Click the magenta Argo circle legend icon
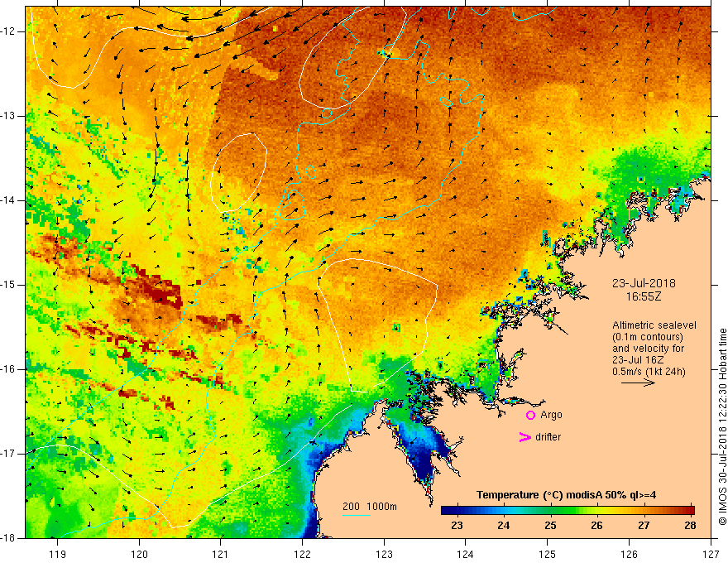728x563 pixels. (x=530, y=416)
